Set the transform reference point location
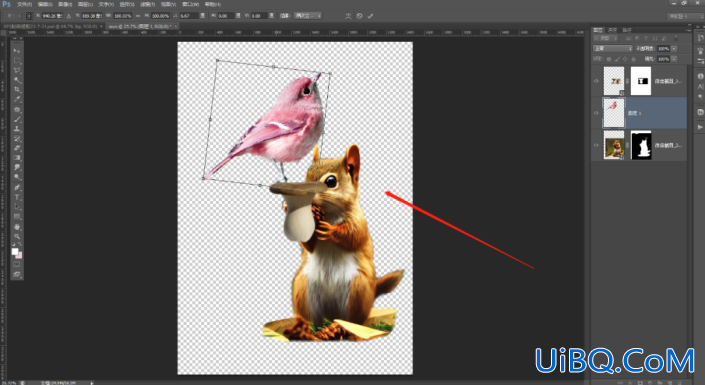Image resolution: width=705 pixels, height=385 pixels. (29, 16)
